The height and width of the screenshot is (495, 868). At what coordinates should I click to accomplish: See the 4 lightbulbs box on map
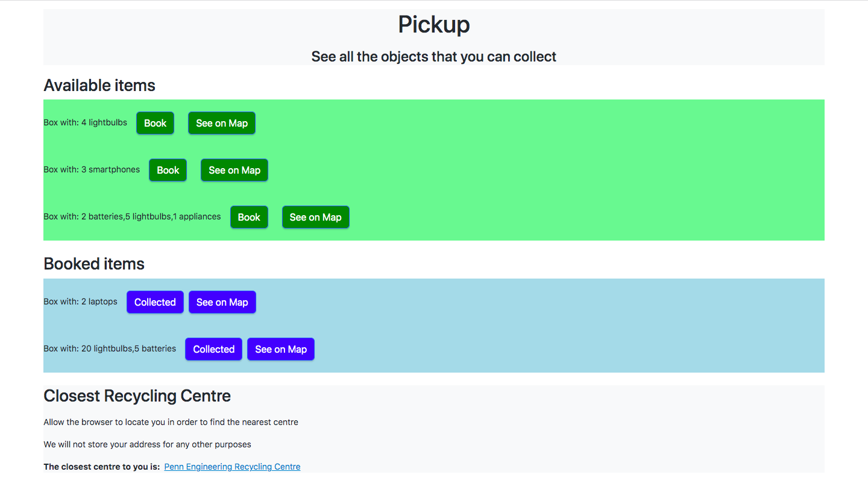[x=222, y=123]
